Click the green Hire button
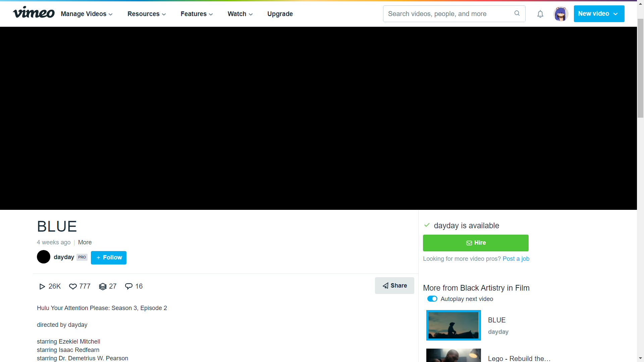 (x=476, y=243)
